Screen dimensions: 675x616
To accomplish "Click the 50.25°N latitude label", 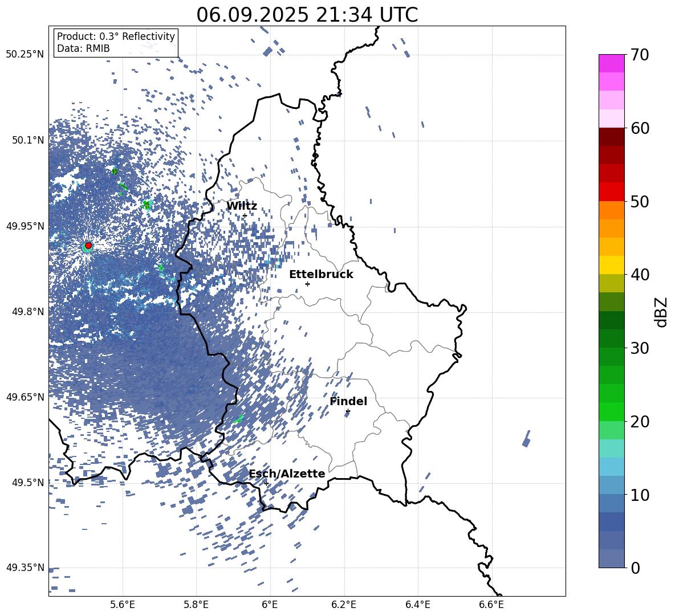I will tap(25, 55).
